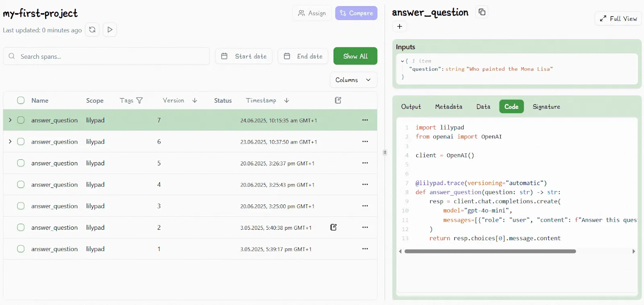Screen dimensions: 644x305
Task: Copy the answer_question function name
Action: pyautogui.click(x=482, y=12)
